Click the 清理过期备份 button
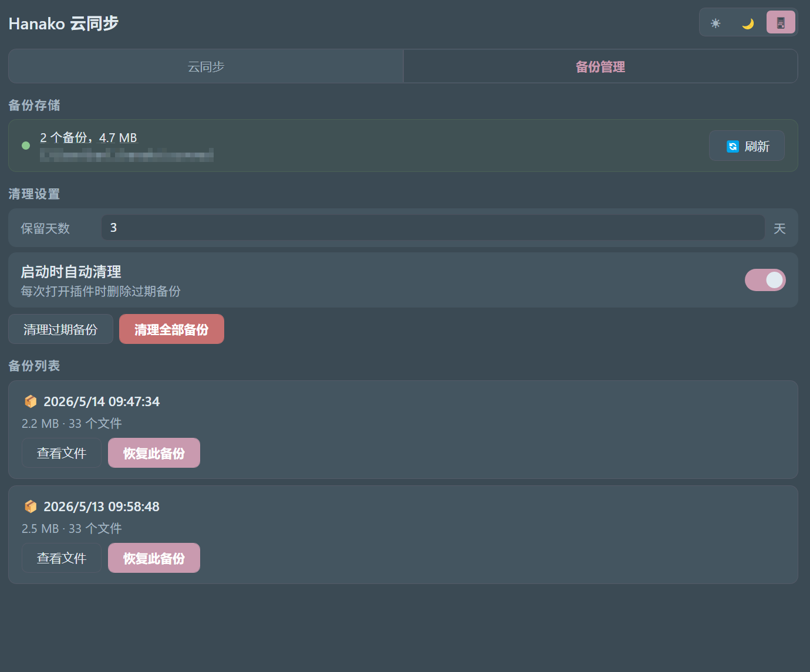The image size is (810, 672). 60,329
